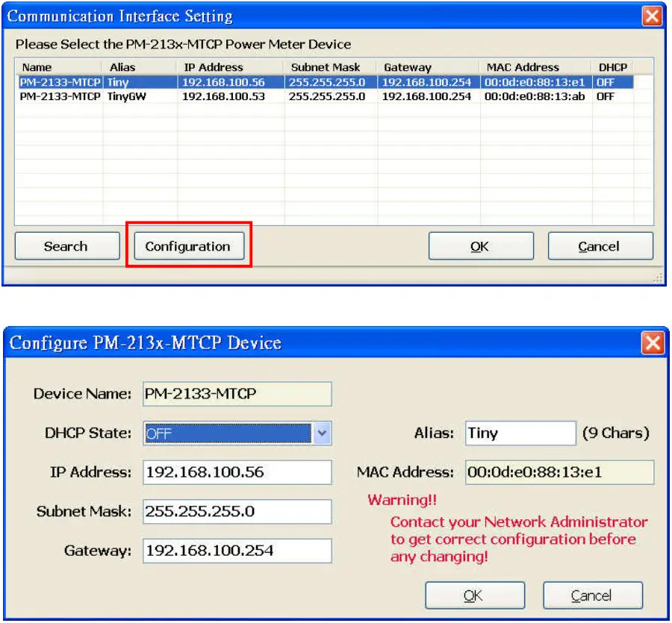672x623 pixels.
Task: Click the Search button
Action: [66, 245]
